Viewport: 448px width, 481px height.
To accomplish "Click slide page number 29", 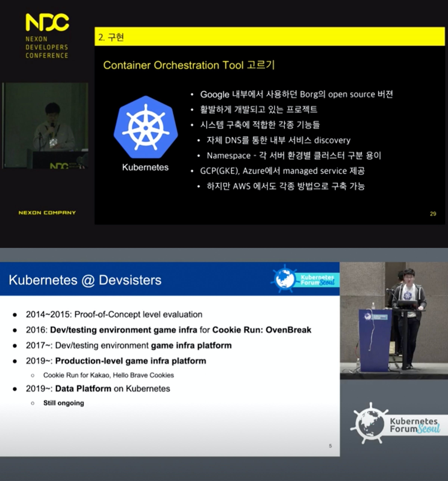I will point(433,214).
